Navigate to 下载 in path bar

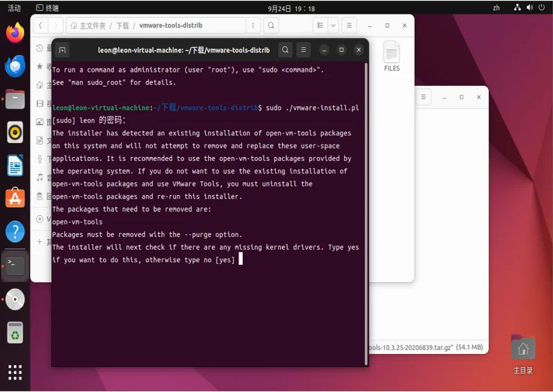tap(122, 26)
